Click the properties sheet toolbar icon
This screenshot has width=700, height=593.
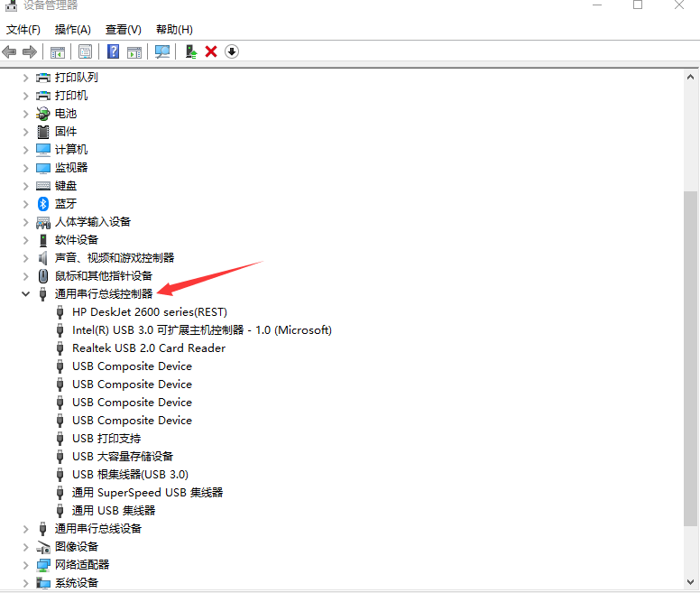click(x=85, y=51)
